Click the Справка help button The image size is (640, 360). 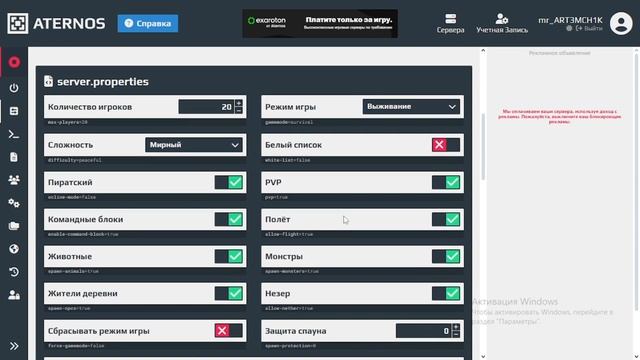[x=148, y=24]
